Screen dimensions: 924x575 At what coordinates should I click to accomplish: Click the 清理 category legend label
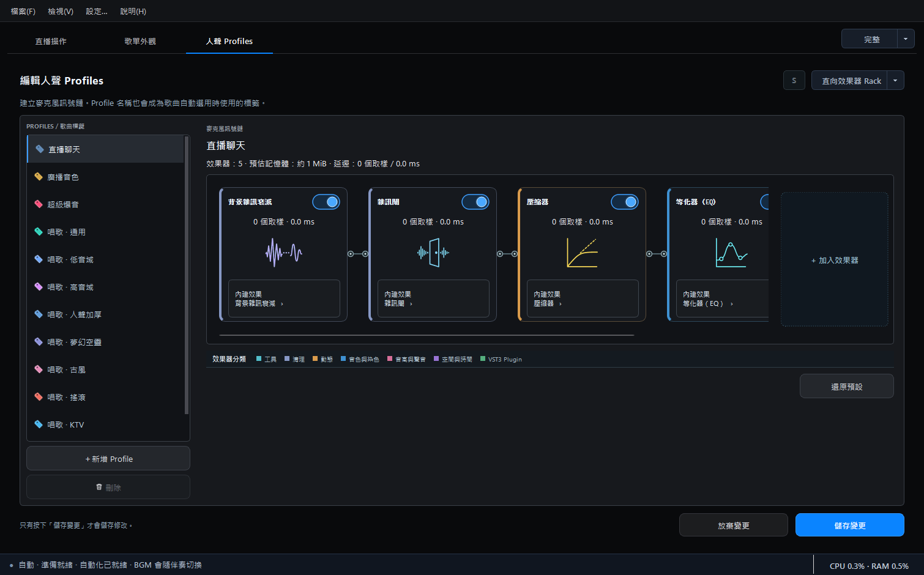coord(299,359)
